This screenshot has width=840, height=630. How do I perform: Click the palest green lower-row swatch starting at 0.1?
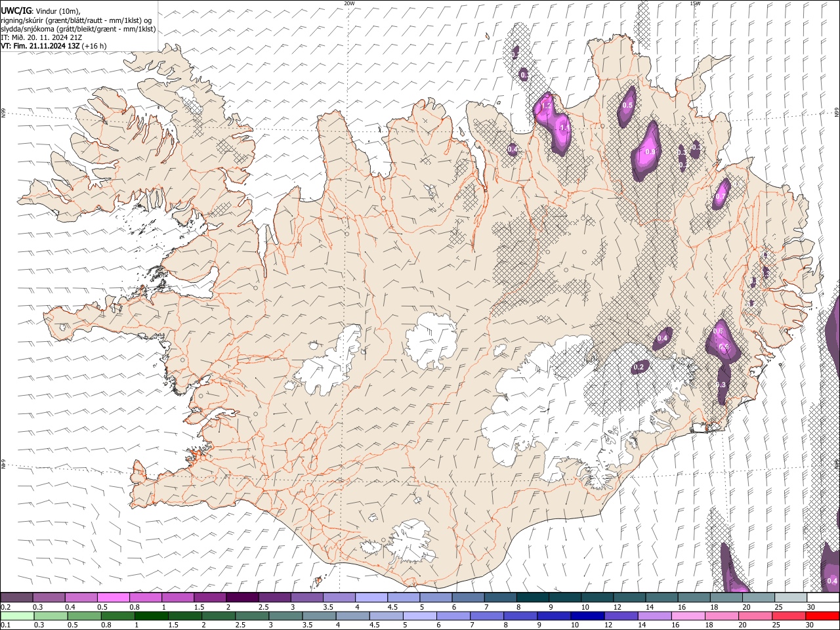click(x=17, y=616)
